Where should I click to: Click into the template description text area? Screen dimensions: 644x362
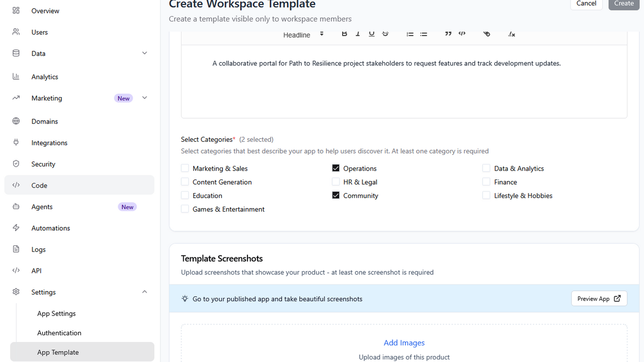pos(404,81)
